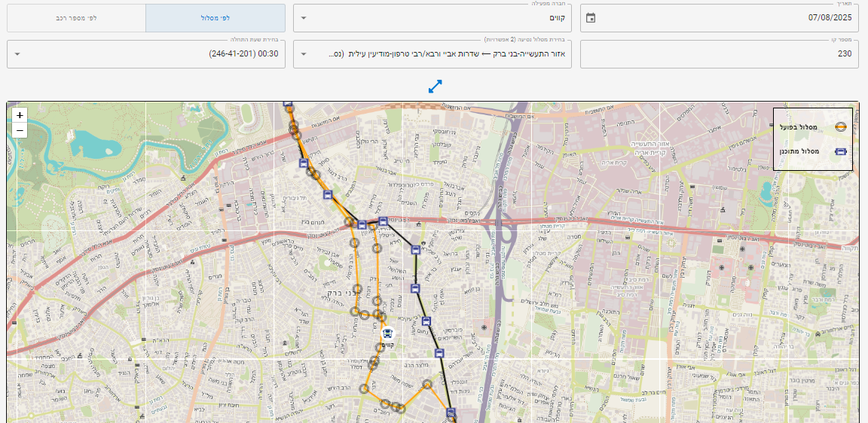Image resolution: width=868 pixels, height=423 pixels.
Task: Click the מסלול בפועל legend label
Action: click(x=799, y=127)
